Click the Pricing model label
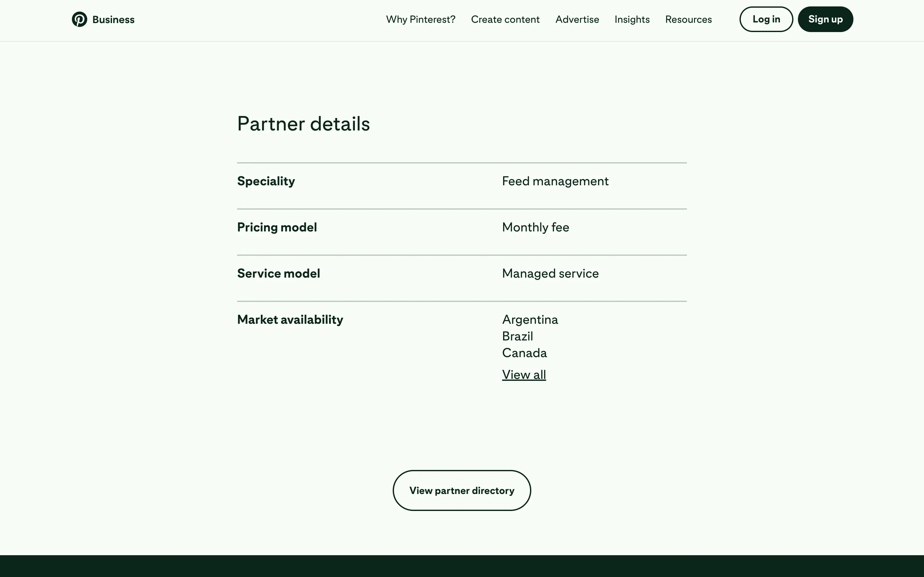 277,228
